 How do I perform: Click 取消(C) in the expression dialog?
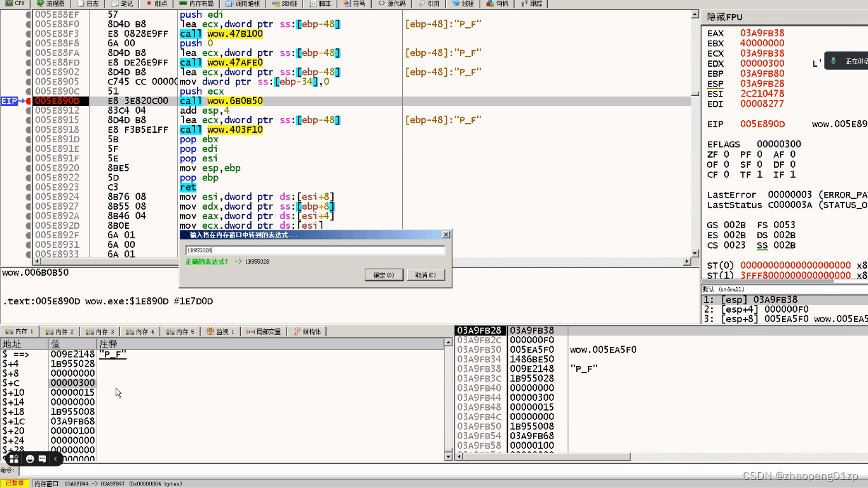[x=426, y=275]
